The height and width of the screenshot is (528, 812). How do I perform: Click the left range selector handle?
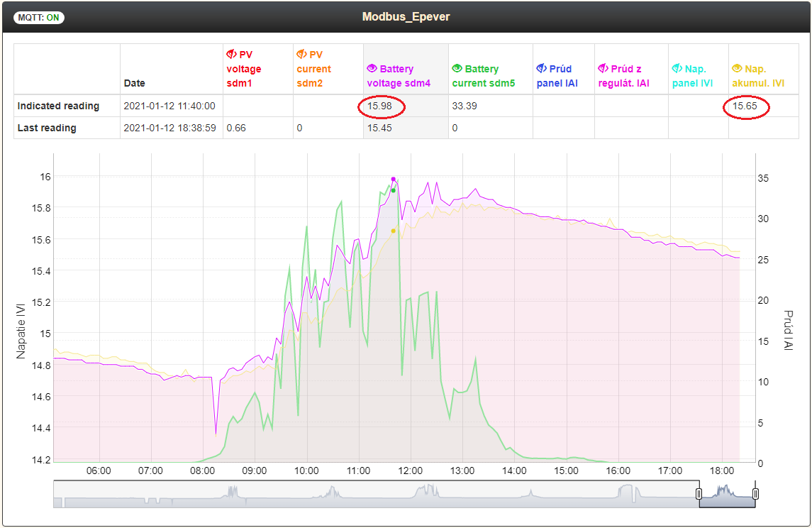point(699,494)
